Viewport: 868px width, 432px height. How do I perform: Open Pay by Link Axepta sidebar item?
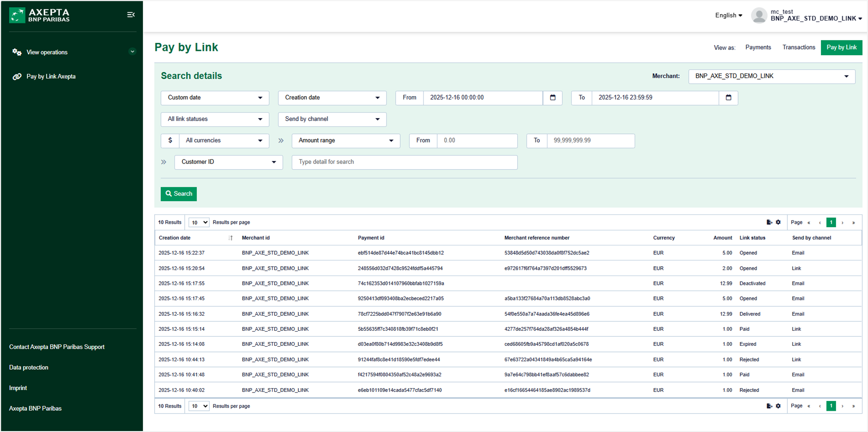[x=51, y=76]
